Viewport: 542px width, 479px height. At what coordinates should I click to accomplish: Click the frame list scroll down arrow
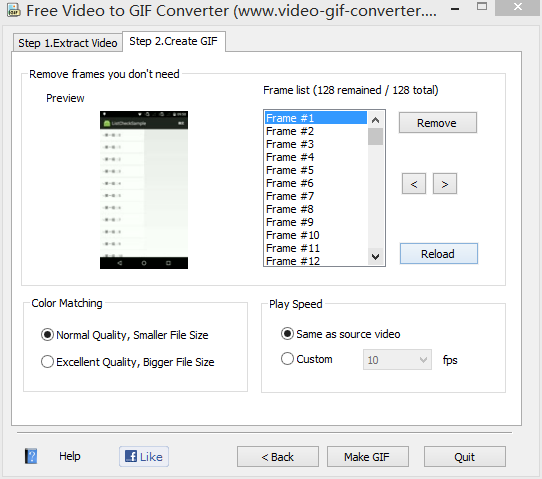coord(375,257)
